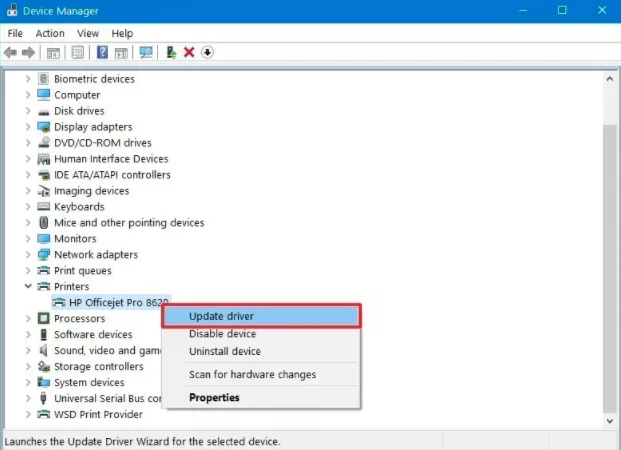Expand the System devices node
Viewport: 621px width, 450px height.
(x=28, y=382)
